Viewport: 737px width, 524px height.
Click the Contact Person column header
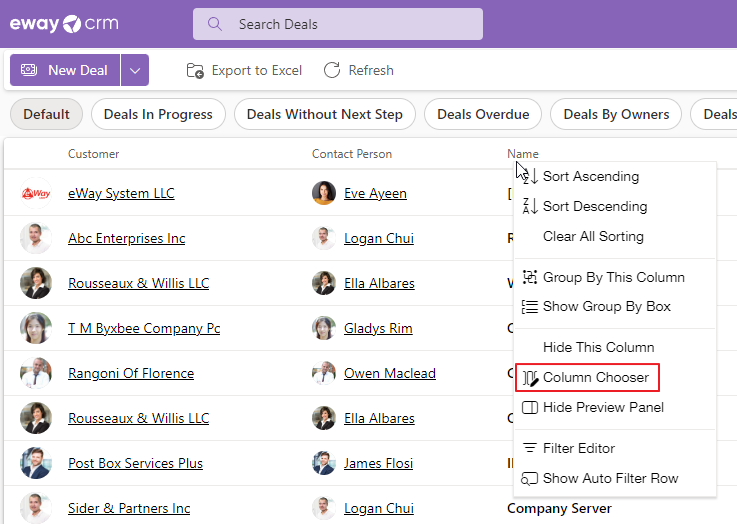[x=352, y=154]
